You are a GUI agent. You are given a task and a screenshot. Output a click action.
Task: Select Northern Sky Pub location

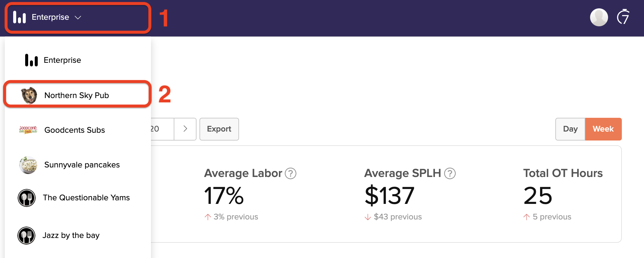tap(77, 95)
